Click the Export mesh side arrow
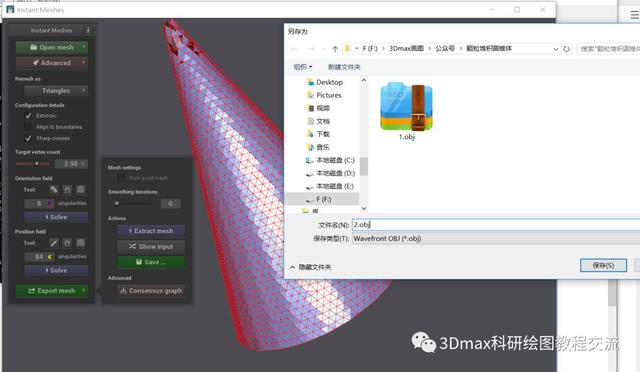This screenshot has width=640, height=372. coord(84,291)
